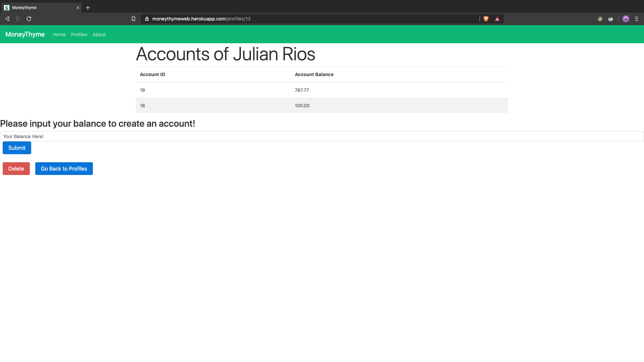Click the forward navigation arrow icon
The width and height of the screenshot is (644, 362).
click(18, 19)
